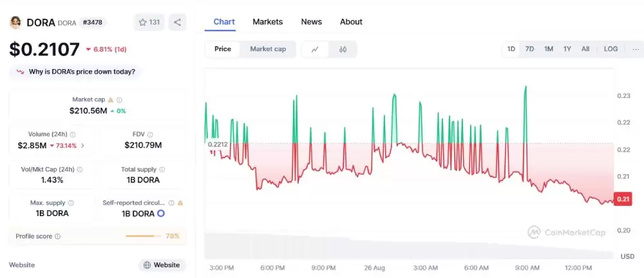This screenshot has width=644, height=278.
Task: Click the Market cap warning triangle icon
Action: coord(111,100)
